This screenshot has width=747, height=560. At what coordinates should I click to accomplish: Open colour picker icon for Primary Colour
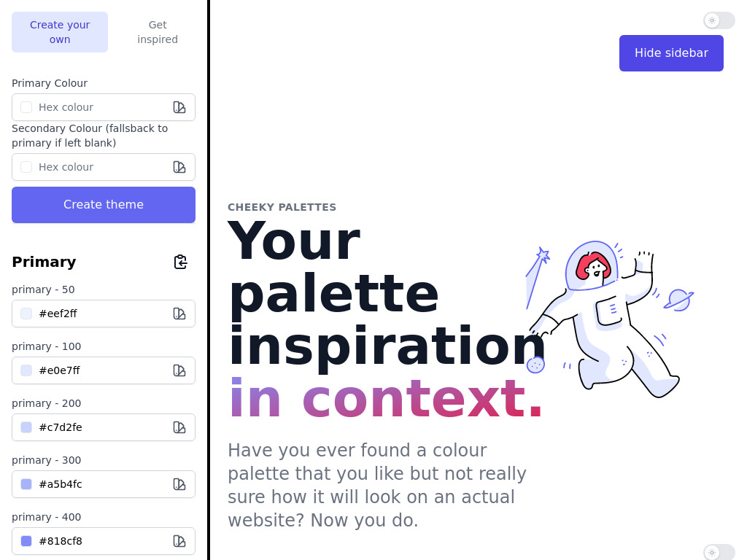click(179, 107)
